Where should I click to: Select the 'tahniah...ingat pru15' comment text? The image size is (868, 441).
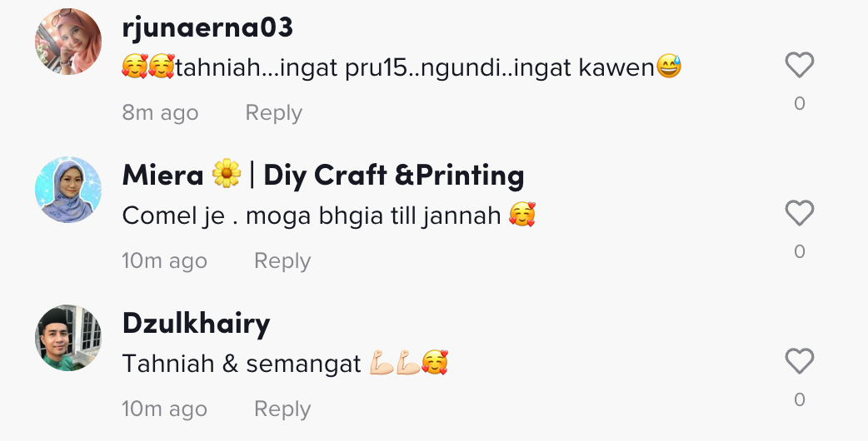[x=402, y=67]
